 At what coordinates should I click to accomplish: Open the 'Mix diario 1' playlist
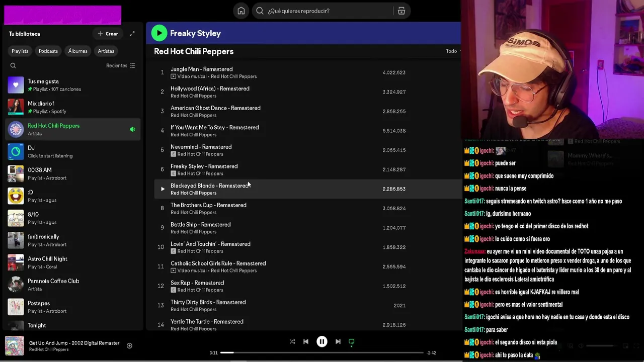point(73,107)
